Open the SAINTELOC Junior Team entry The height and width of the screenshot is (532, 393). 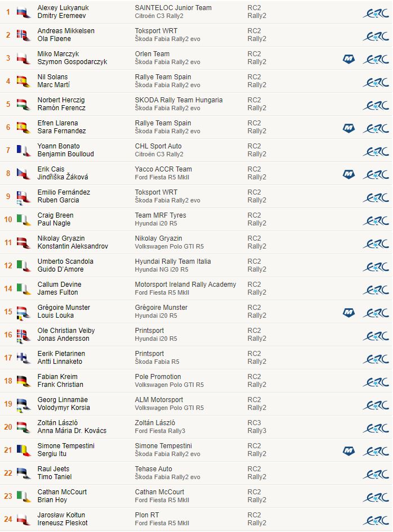pos(173,8)
